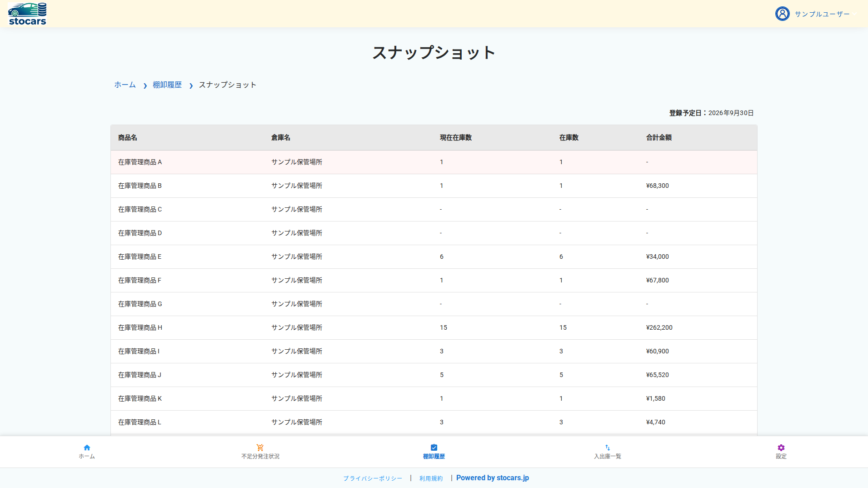Select the 不足分発注状況 tab label

coord(260,456)
